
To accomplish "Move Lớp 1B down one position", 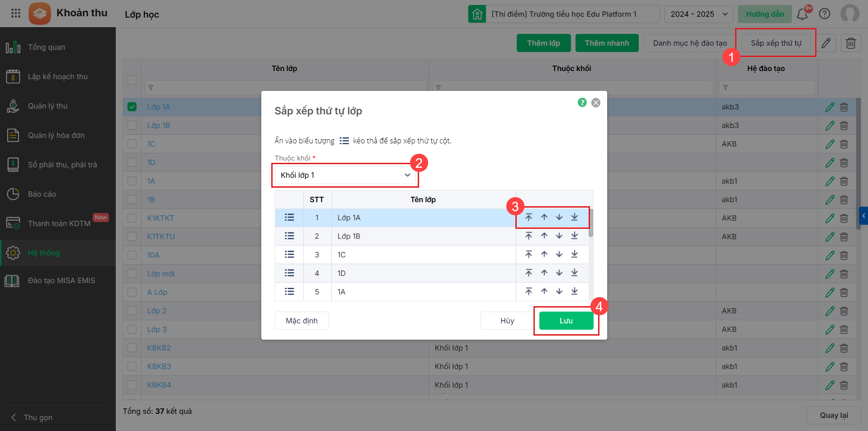I will pos(559,236).
